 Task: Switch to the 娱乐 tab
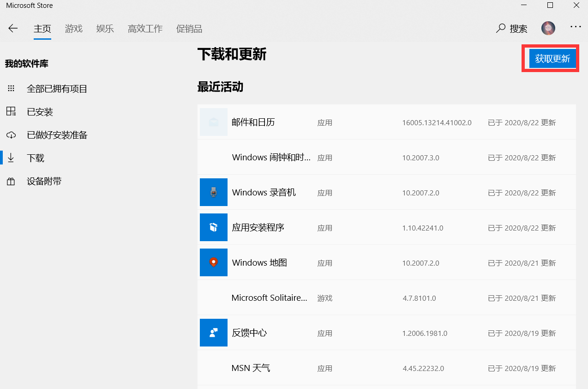click(105, 29)
